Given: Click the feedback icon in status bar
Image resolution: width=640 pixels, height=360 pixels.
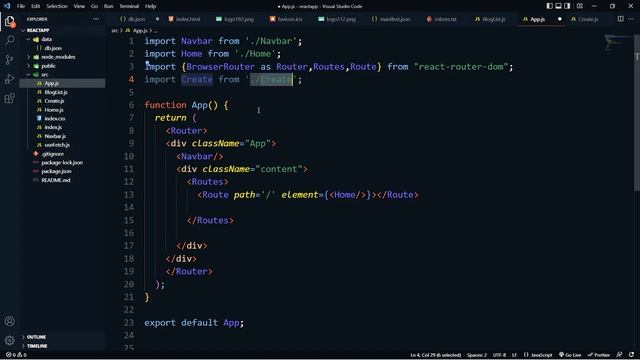Looking at the screenshot, I should pyautogui.click(x=620, y=355).
